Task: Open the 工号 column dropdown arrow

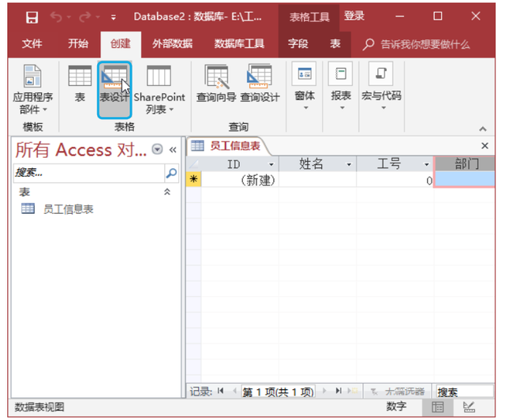Action: (426, 165)
